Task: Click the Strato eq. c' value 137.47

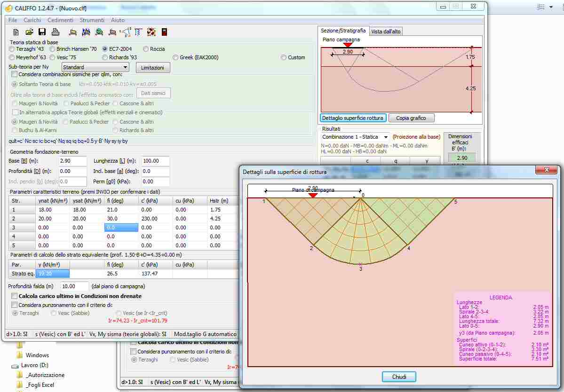Action: (155, 274)
